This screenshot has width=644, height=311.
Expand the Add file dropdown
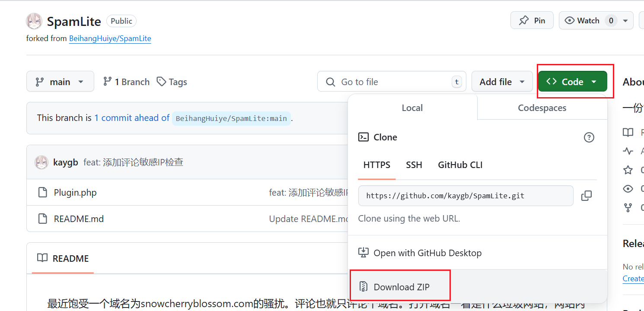(502, 82)
